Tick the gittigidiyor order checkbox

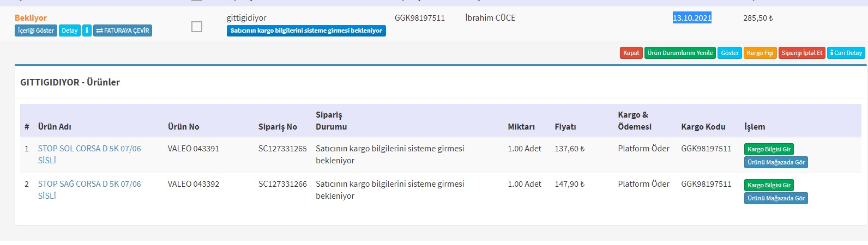pyautogui.click(x=197, y=26)
